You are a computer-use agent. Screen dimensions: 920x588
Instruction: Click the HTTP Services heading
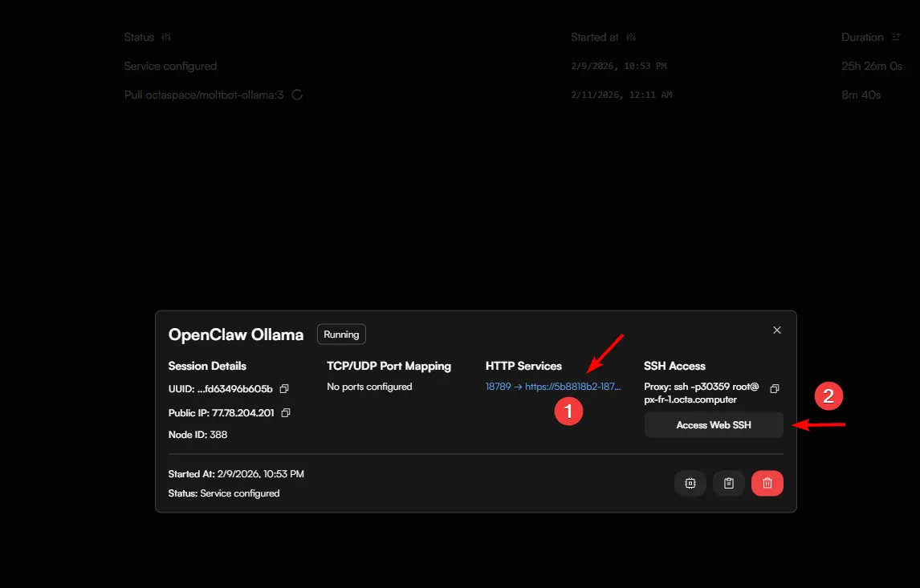click(x=523, y=366)
